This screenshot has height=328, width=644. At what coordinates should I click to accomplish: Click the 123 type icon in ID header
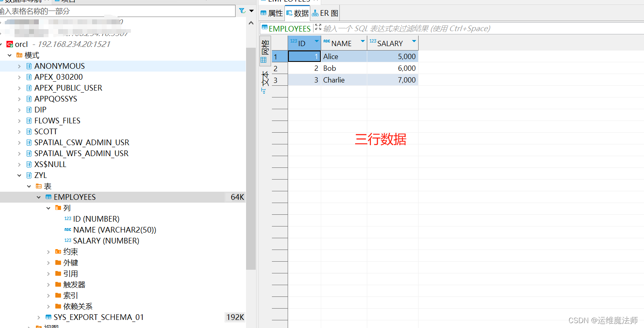[x=294, y=41]
